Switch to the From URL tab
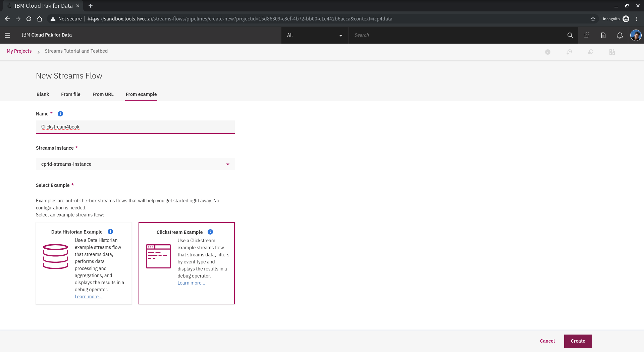This screenshot has height=352, width=644. click(x=103, y=94)
